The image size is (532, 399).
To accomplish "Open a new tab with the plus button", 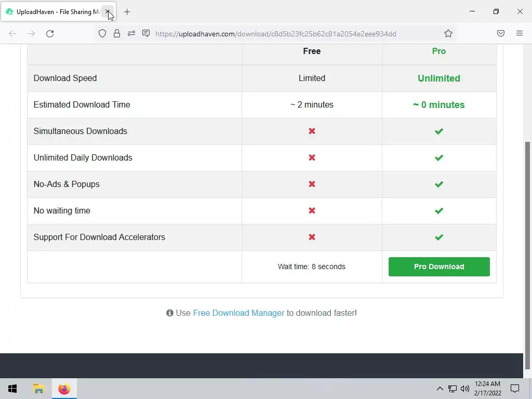I will coord(127,12).
